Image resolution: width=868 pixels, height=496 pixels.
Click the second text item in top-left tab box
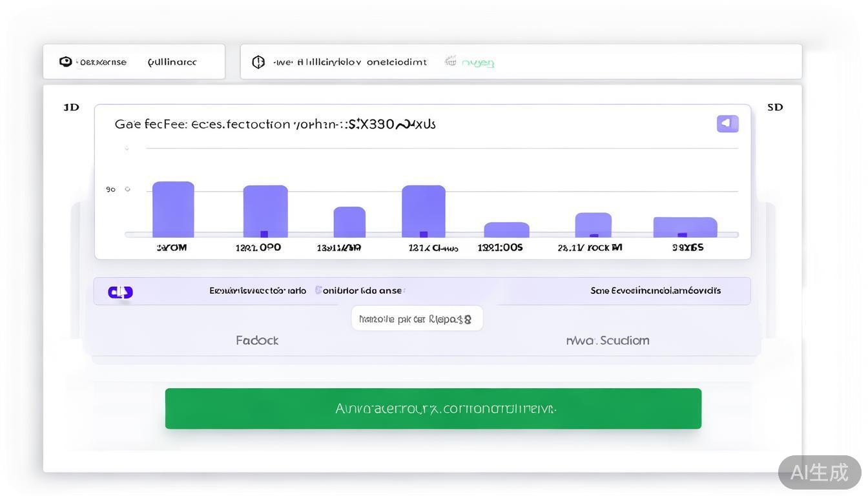click(172, 62)
